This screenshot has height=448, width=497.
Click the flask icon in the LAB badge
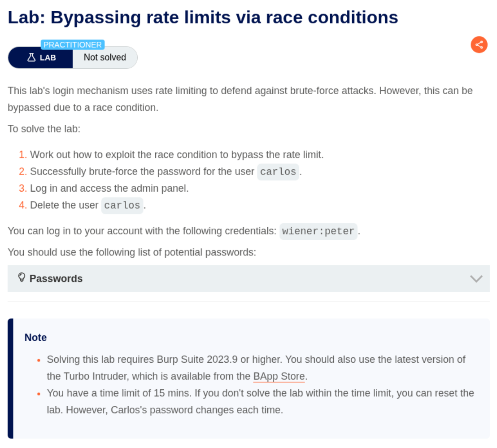coord(31,57)
